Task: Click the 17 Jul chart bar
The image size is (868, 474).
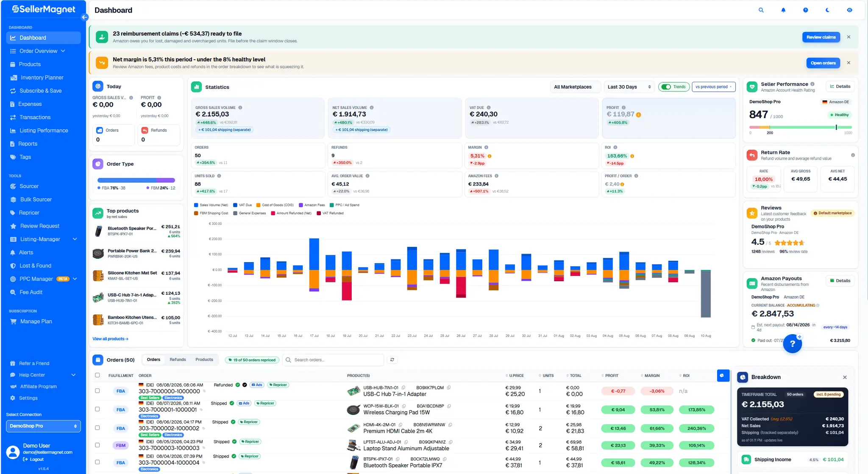Action: 314,265
